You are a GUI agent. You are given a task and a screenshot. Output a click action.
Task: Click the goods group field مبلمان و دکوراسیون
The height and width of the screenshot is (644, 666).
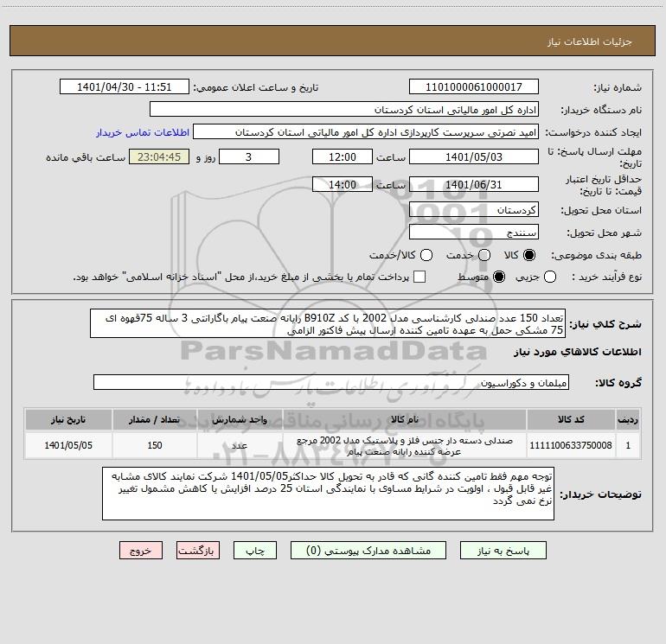tap(331, 382)
